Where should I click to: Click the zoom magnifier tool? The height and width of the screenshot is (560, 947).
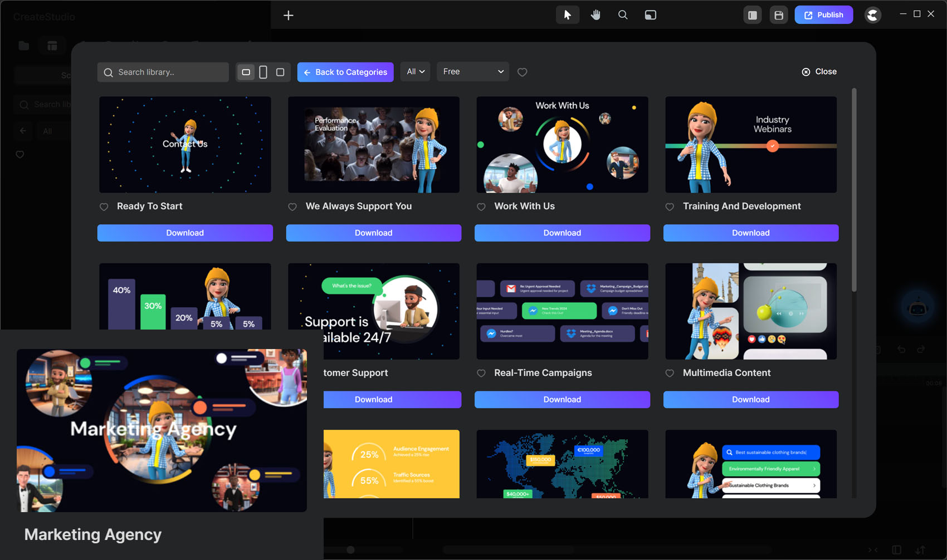[623, 15]
